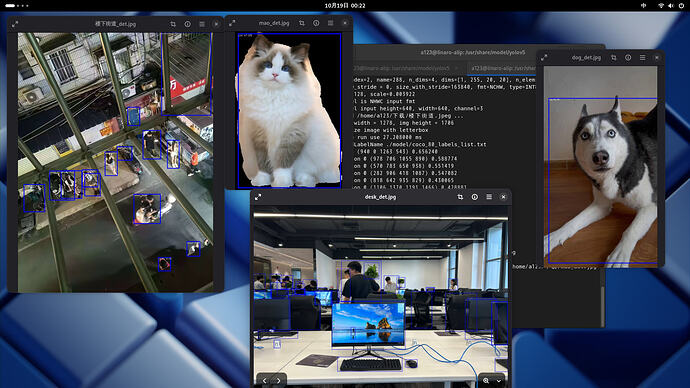Show image properties in mao_det.jpg window
The width and height of the screenshot is (690, 388).
[316, 23]
